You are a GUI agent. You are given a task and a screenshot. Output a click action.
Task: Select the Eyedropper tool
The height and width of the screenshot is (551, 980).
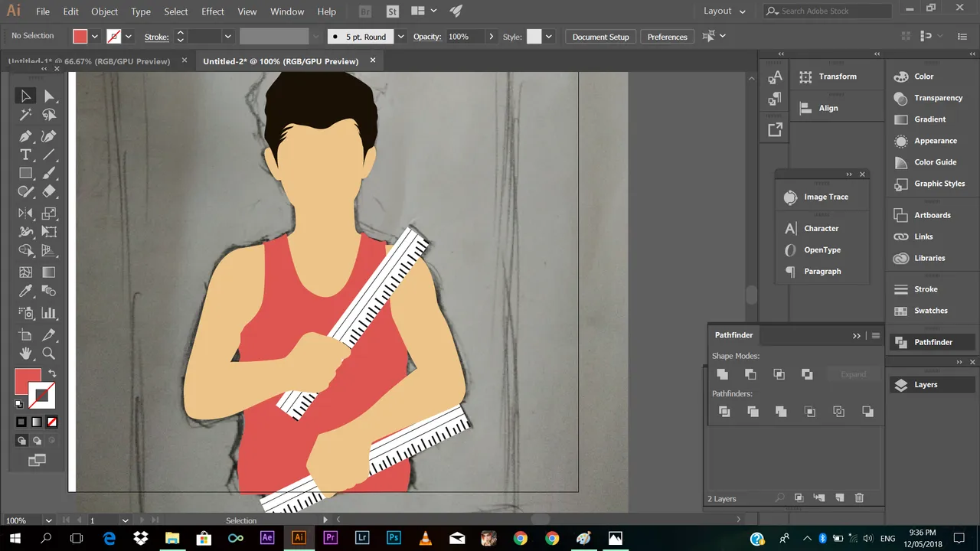point(25,291)
